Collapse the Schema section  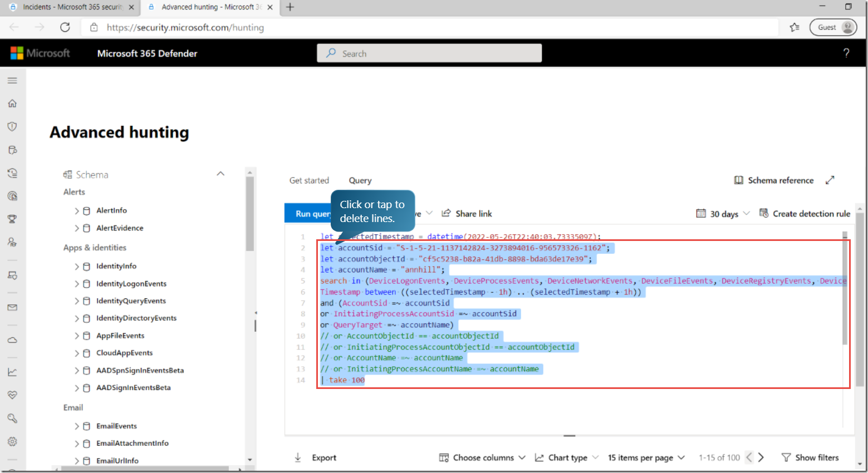pos(220,174)
